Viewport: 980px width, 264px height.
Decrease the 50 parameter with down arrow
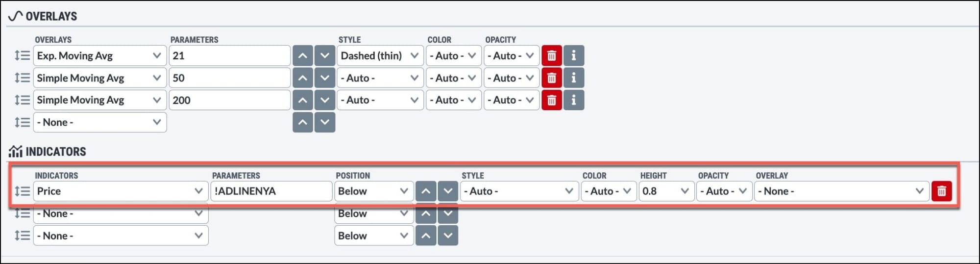point(325,78)
